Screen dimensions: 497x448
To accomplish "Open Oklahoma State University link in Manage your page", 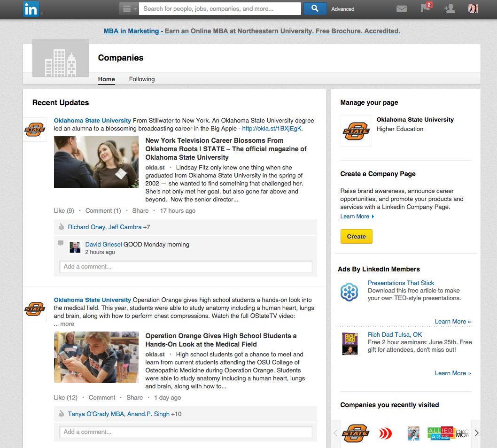I will click(415, 119).
